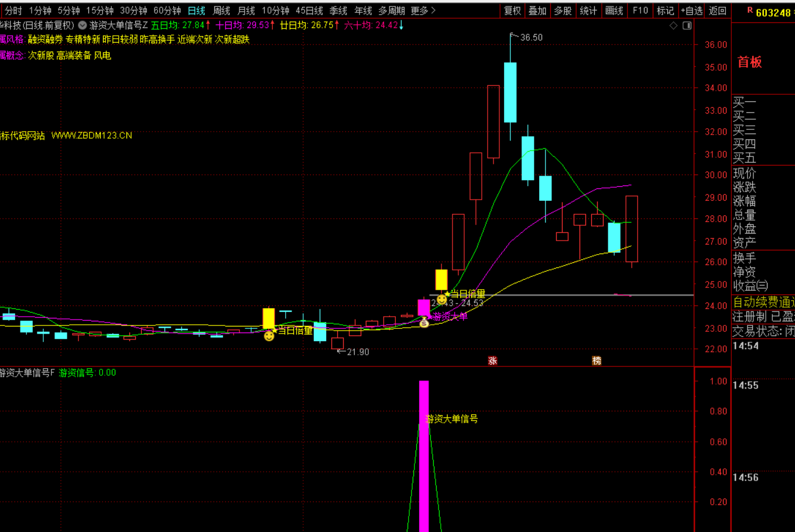This screenshot has height=532, width=795.
Task: Open F10 company information
Action: 640,11
